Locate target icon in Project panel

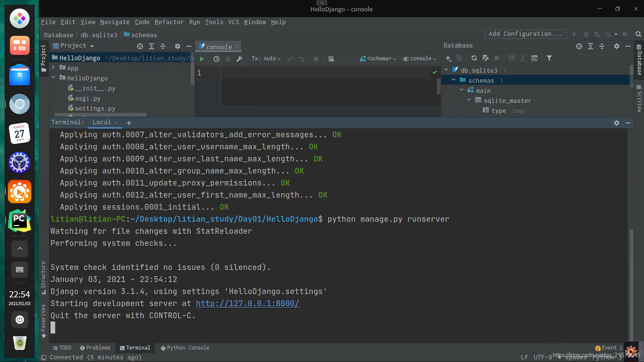point(140,46)
